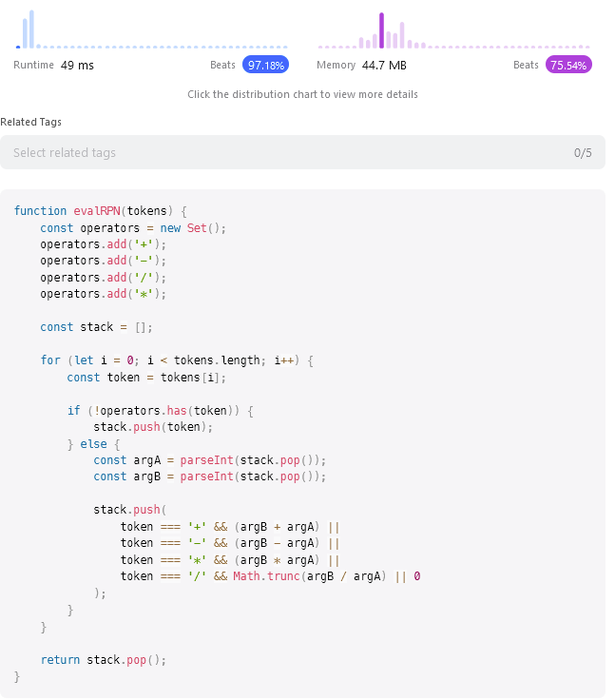Click the for loop header line
This screenshot has width=615, height=700.
point(177,360)
